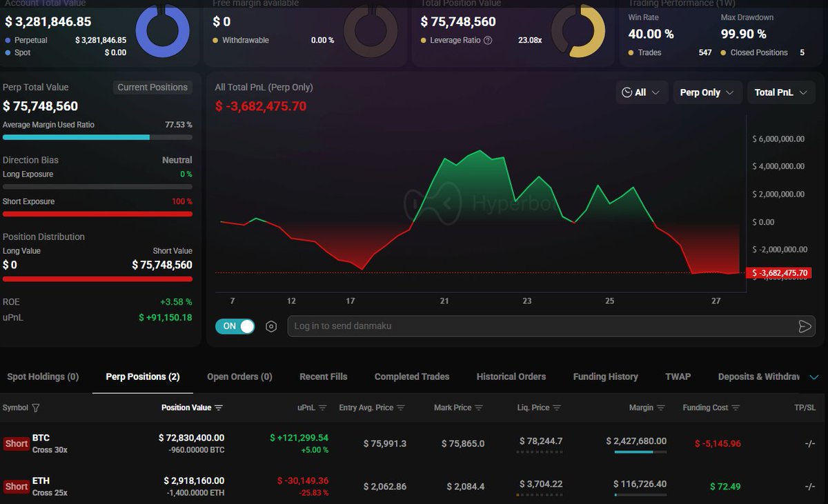Screen dimensions: 828x504
Task: Click the BTC Short badge
Action: [x=17, y=443]
